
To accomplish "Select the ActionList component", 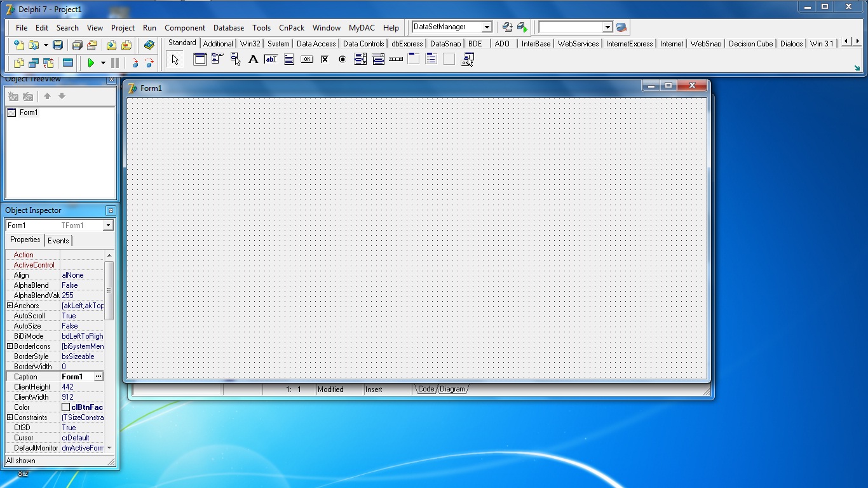I will tap(468, 60).
